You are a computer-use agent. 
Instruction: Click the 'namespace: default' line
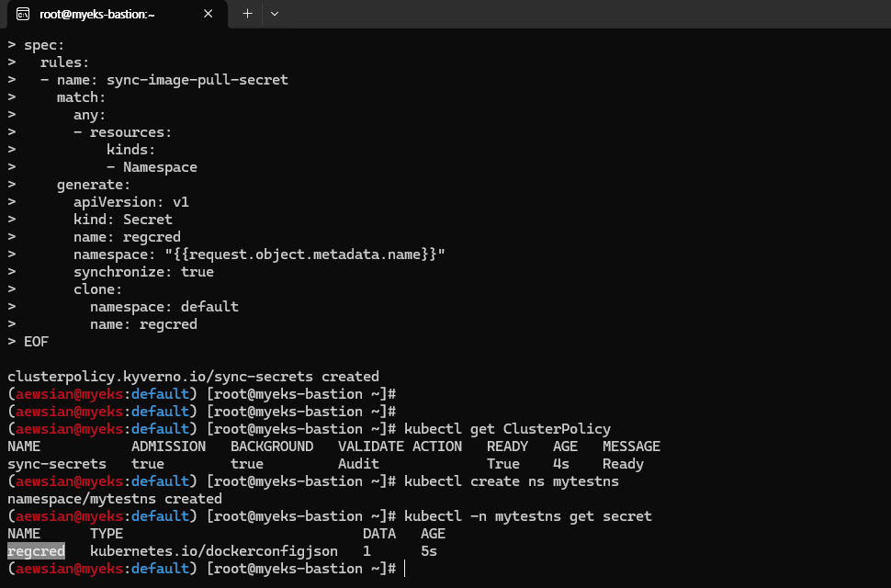click(164, 307)
